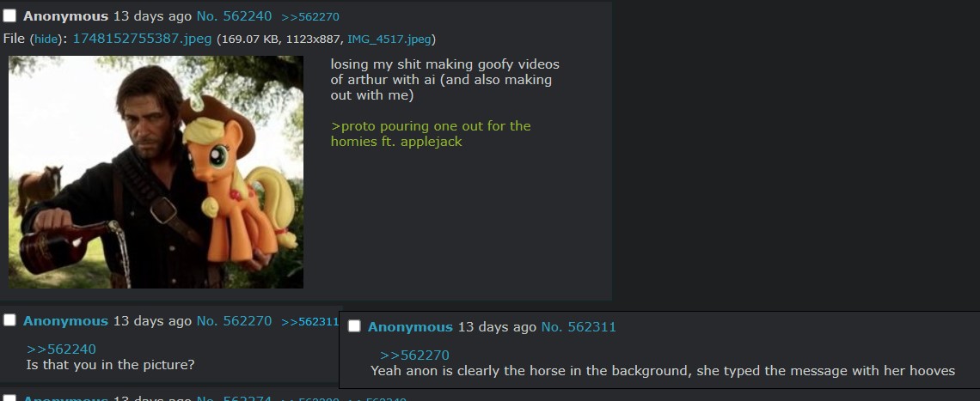This screenshot has width=980, height=401.
Task: Open the Arthur and Applejack image thumbnail
Action: pyautogui.click(x=156, y=173)
